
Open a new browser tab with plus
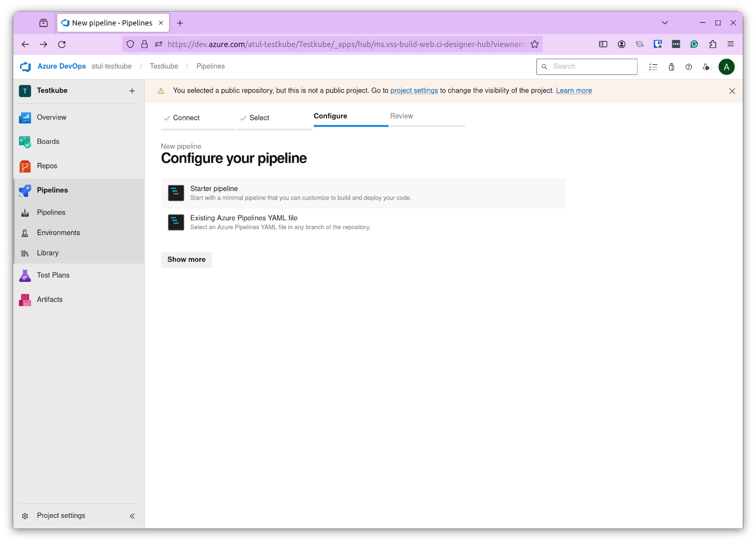pos(180,23)
